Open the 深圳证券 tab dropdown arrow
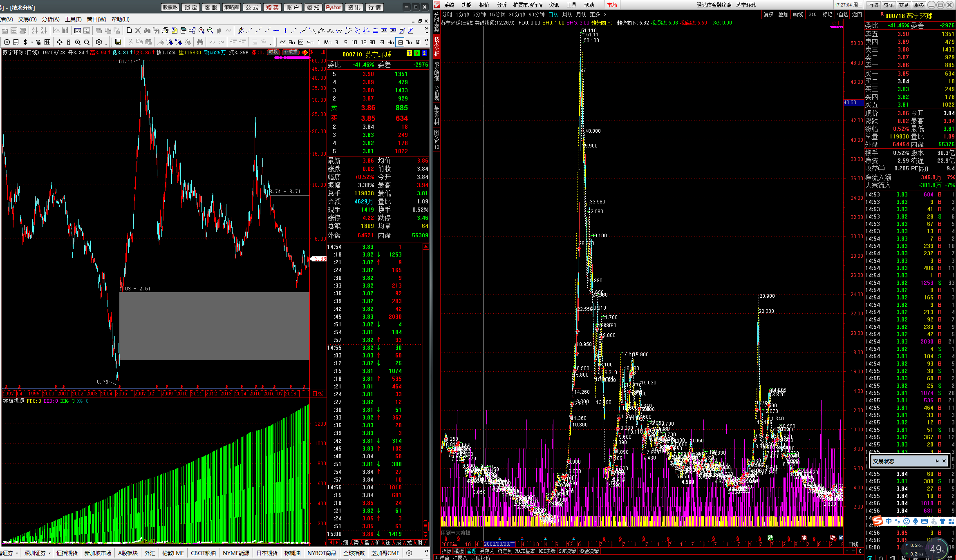This screenshot has width=956, height=560. (49, 553)
